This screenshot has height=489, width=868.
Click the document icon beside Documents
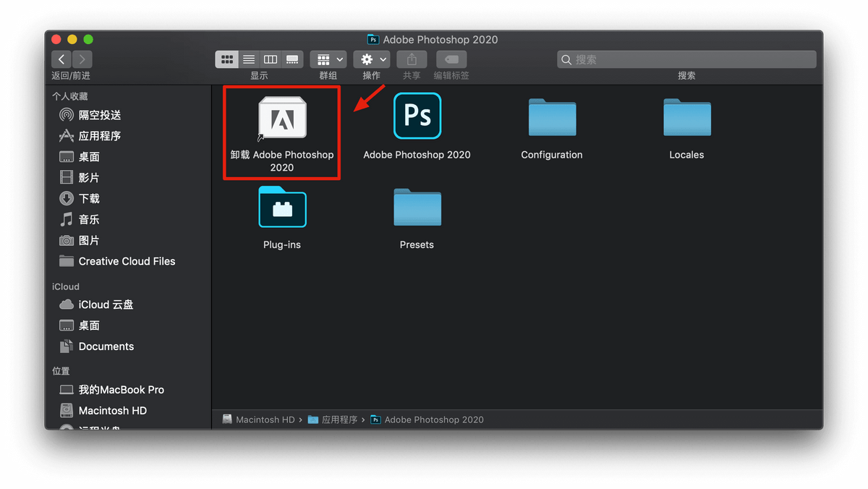coord(67,346)
